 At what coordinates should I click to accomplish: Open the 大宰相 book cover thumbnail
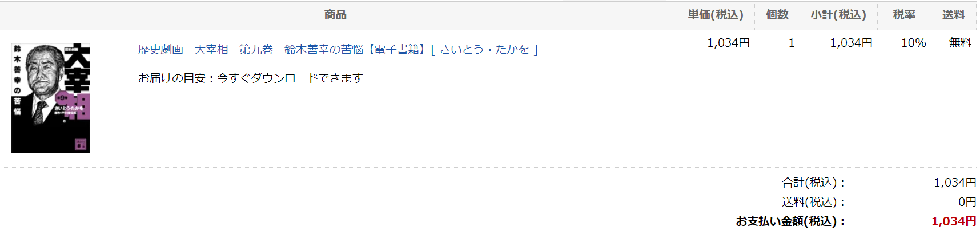(x=50, y=98)
